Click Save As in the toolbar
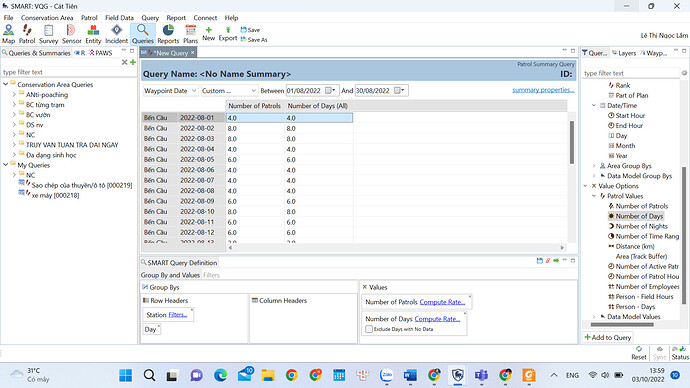Screen dimensions: 690x388 tap(254, 40)
